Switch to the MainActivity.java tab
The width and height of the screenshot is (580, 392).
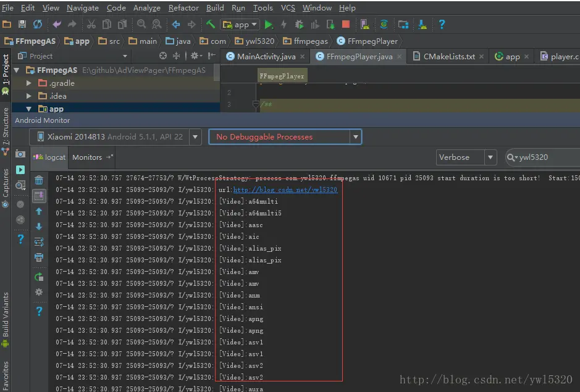(x=266, y=56)
